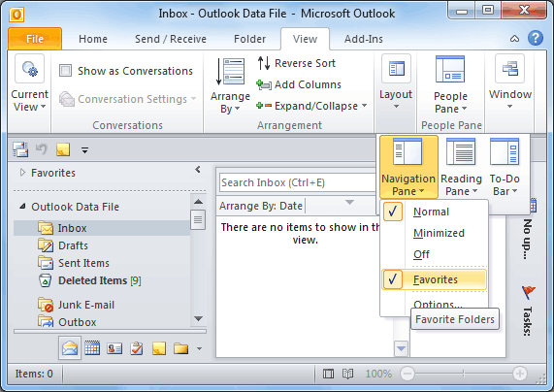Open navigation bar configure buttons dropdown
554x392 pixels.
pos(199,349)
